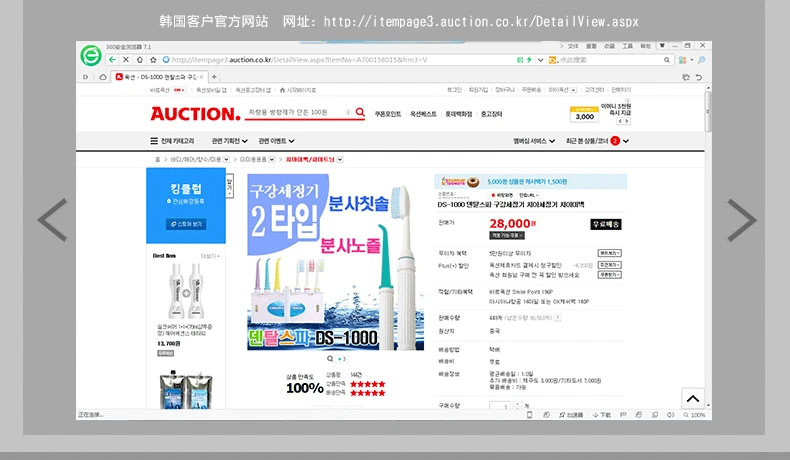Screen dimensions: 790x460
Task: Expand the 멤버십 서비스 dropdown
Action: 534,141
